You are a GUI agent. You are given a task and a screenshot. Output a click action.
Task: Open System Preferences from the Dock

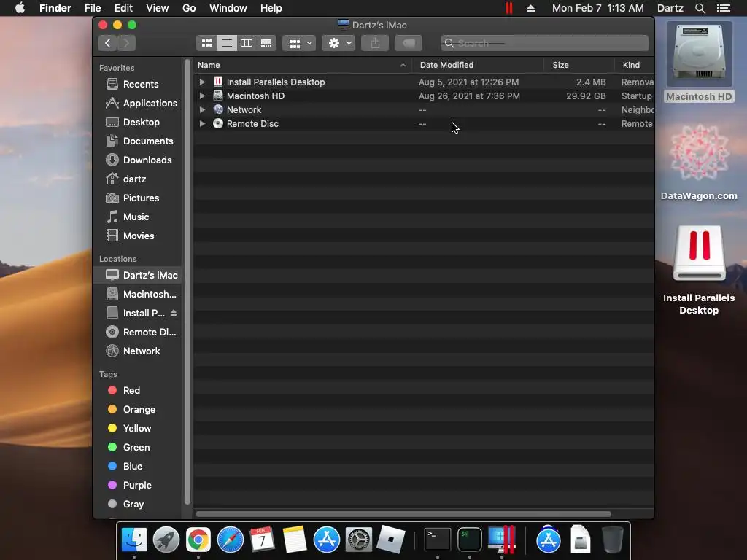point(358,540)
